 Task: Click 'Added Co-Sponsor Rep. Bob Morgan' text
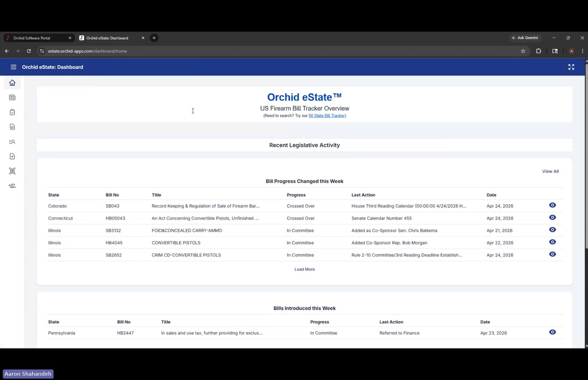pos(389,243)
